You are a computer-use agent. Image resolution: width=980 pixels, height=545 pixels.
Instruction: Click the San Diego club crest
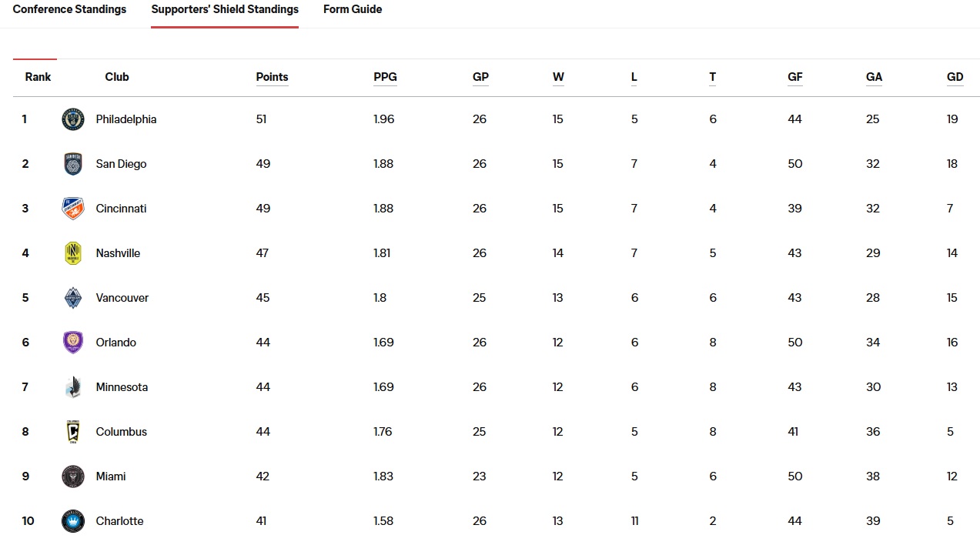pos(73,164)
